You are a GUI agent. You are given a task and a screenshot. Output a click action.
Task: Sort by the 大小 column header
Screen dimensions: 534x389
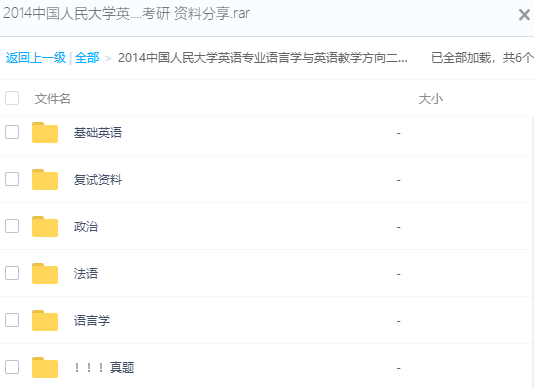click(431, 99)
